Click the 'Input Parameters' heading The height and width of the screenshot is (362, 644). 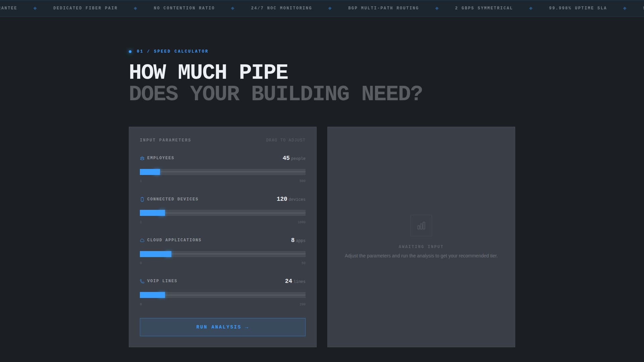[x=165, y=140]
